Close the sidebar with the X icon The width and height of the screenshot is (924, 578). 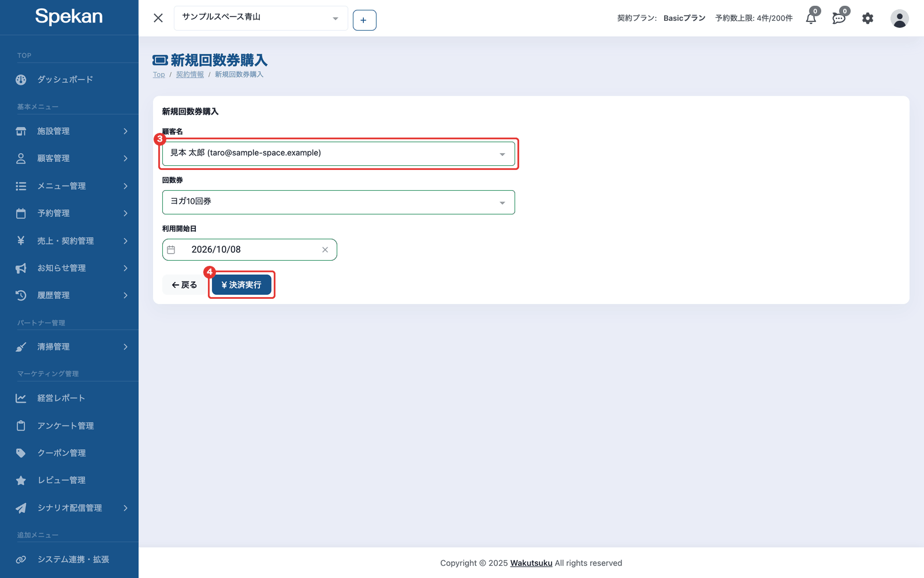(158, 18)
